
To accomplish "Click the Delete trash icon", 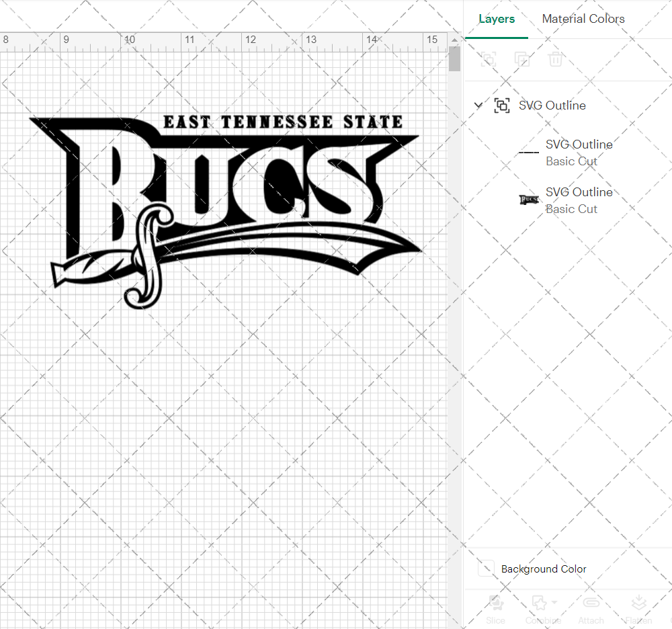I will (555, 59).
